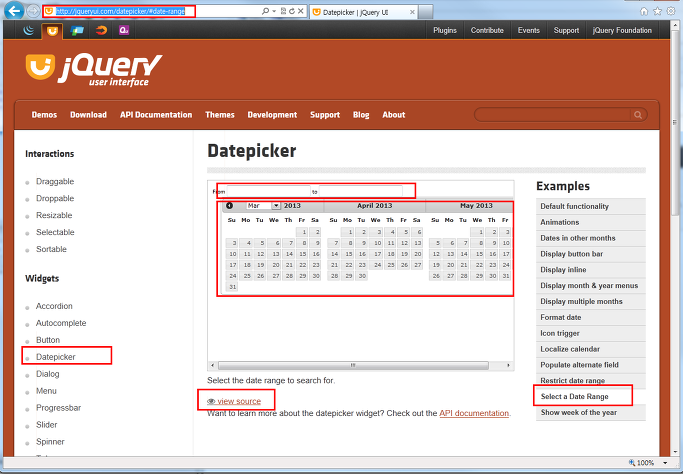Image resolution: width=683 pixels, height=474 pixels.
Task: Click the new tab button
Action: [x=426, y=12]
